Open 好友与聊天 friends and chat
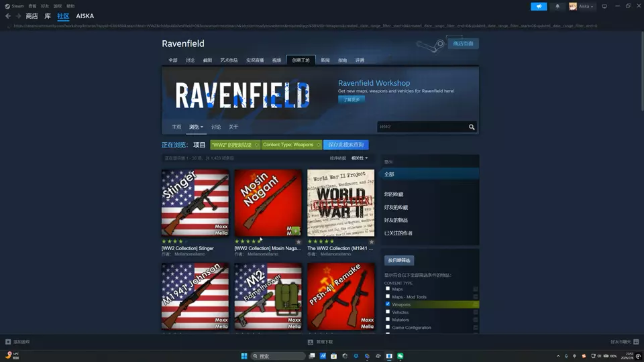 pos(625,341)
